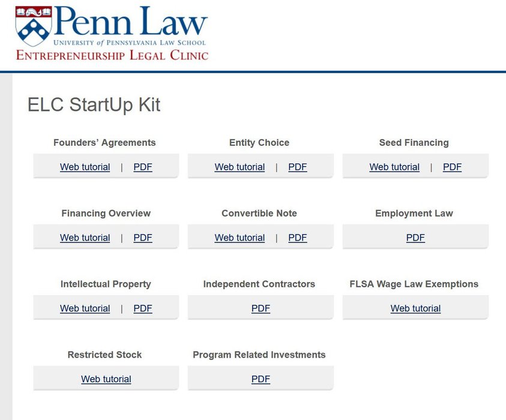This screenshot has height=420, width=506.
Task: Open FLSA Wage Law Exemptions tutorial
Action: click(415, 308)
